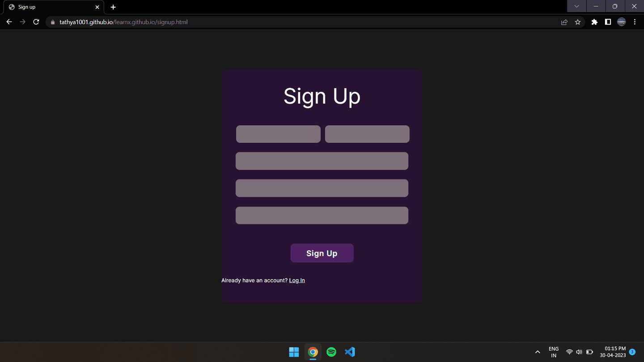This screenshot has width=644, height=362.
Task: Open the clock and calendar flyout
Action: tap(613, 352)
